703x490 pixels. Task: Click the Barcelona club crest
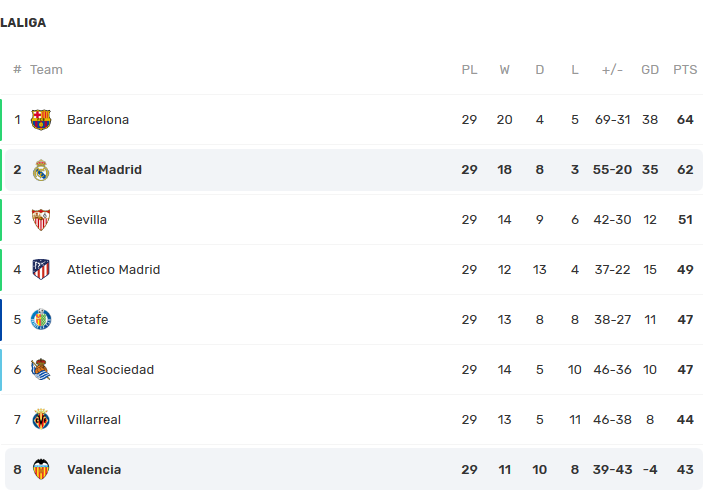pyautogui.click(x=41, y=120)
